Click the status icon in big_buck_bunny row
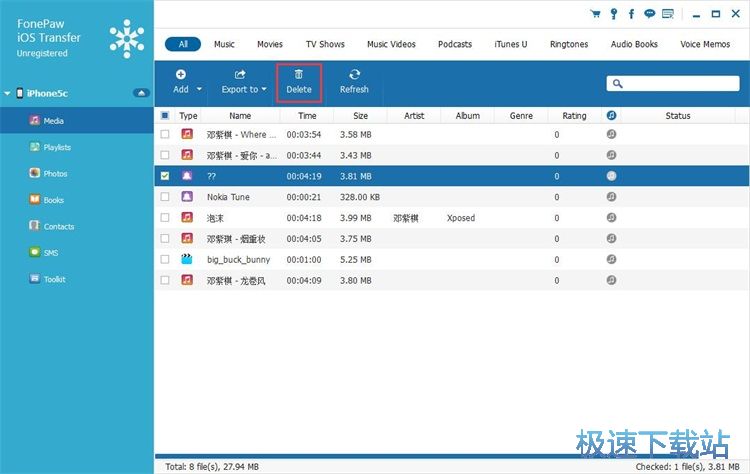This screenshot has height=474, width=750. tap(611, 259)
